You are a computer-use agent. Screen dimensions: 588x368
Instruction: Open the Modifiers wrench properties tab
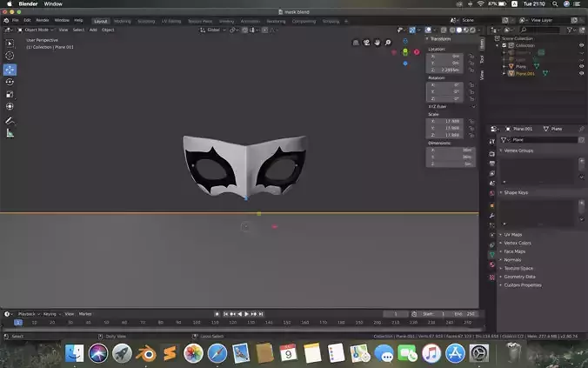[492, 216]
